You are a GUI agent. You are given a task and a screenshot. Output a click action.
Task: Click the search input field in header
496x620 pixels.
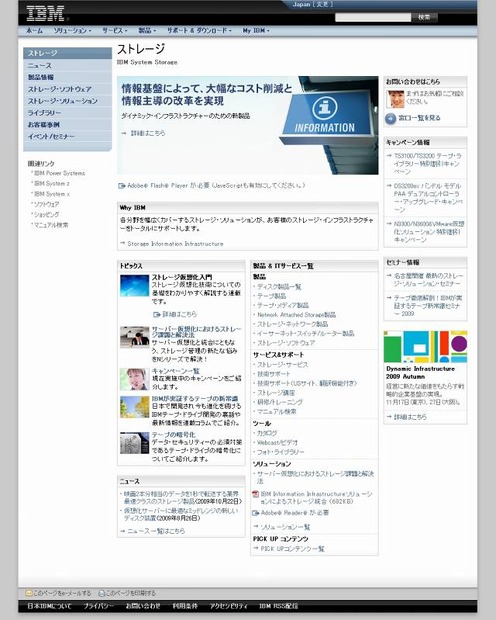point(373,17)
